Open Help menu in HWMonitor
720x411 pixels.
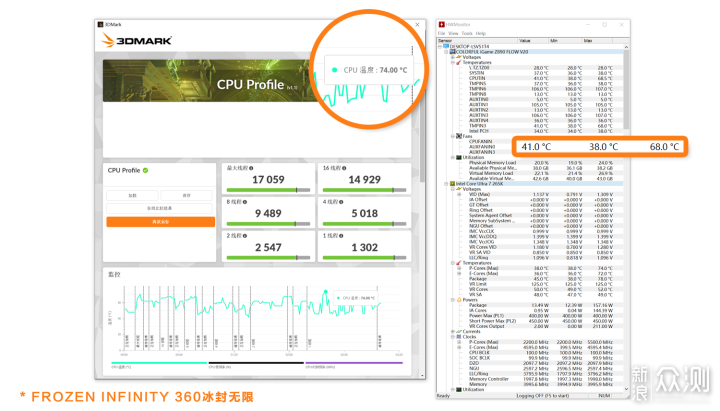[x=481, y=34]
